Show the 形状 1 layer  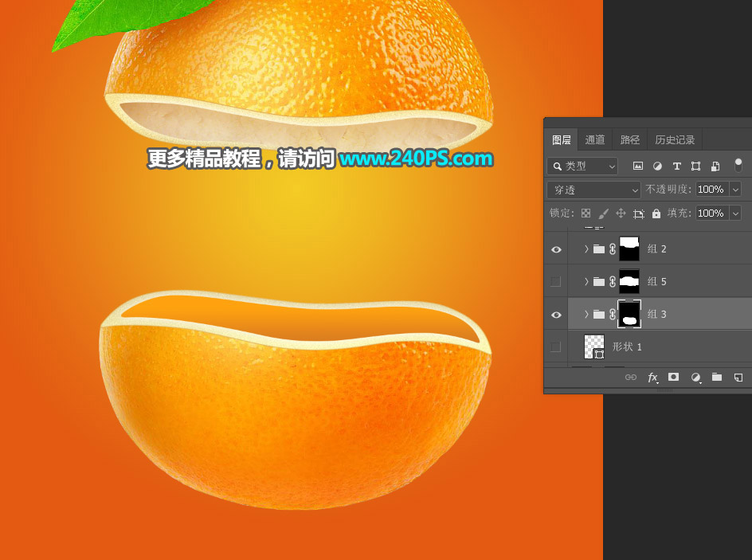coord(556,347)
